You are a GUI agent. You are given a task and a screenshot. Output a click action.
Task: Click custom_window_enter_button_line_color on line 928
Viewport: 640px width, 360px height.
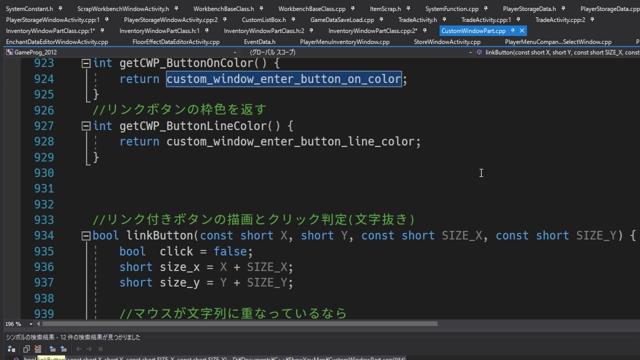pyautogui.click(x=290, y=142)
